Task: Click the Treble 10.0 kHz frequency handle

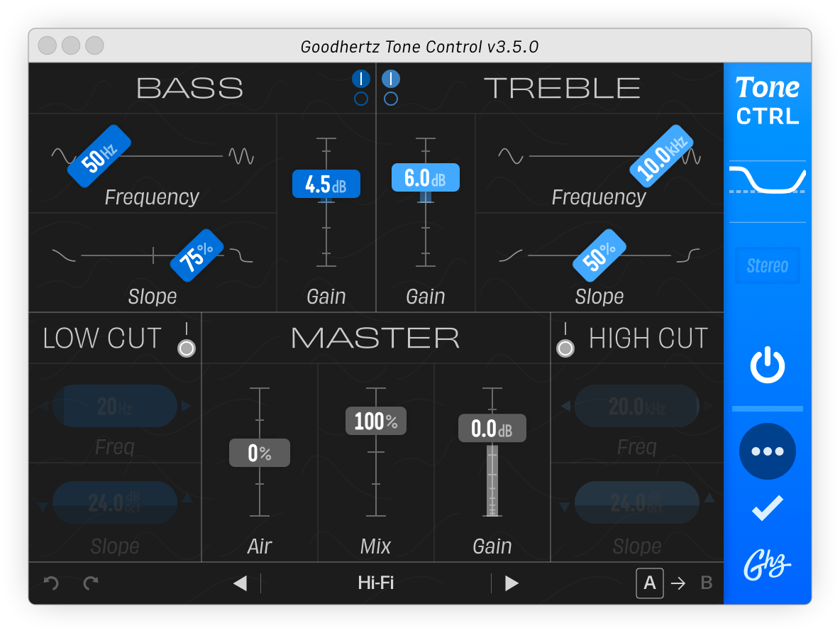Action: pyautogui.click(x=661, y=156)
